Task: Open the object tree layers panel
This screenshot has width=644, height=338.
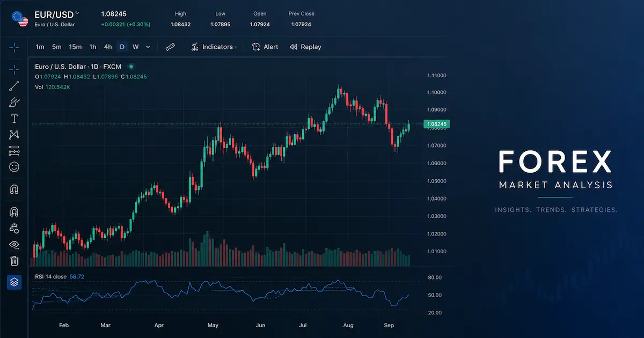Action: click(14, 281)
